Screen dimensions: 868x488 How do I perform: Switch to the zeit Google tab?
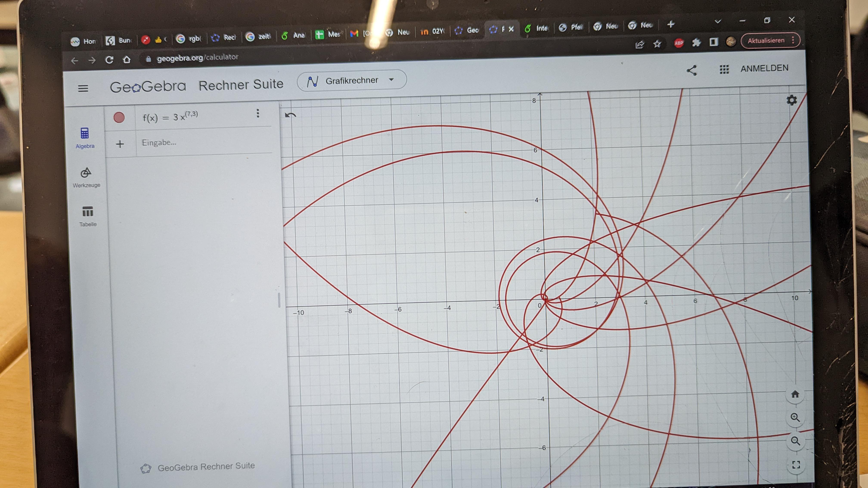pos(259,37)
